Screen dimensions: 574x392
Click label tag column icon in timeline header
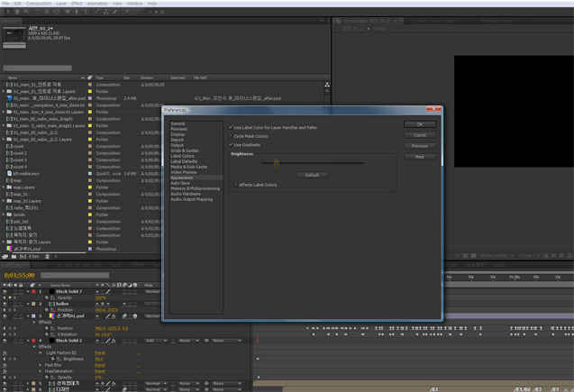[x=32, y=285]
